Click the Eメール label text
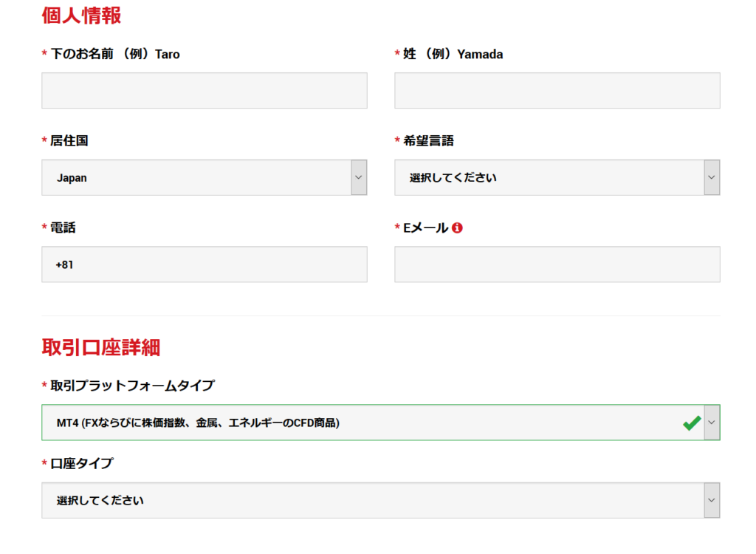Viewport: 756px width, 554px height. pyautogui.click(x=425, y=228)
